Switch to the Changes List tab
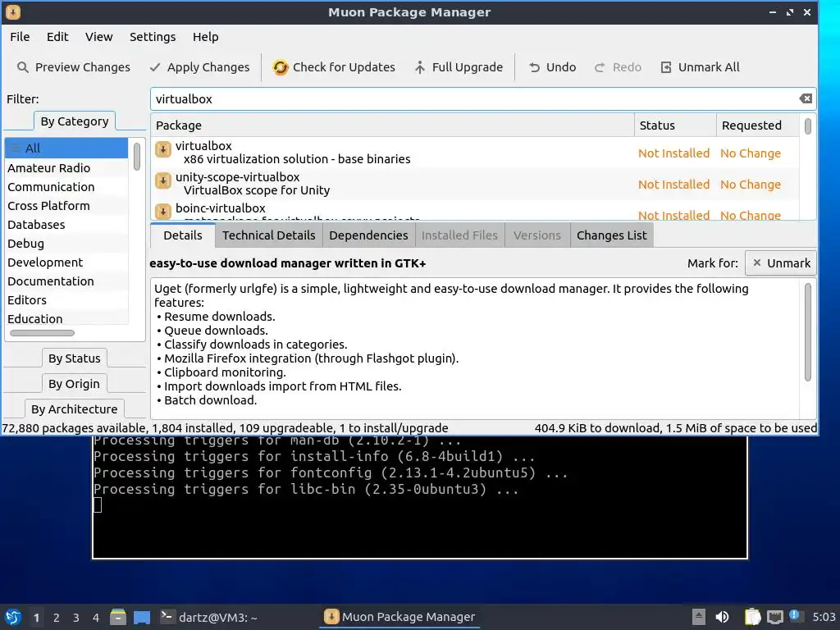 (612, 235)
